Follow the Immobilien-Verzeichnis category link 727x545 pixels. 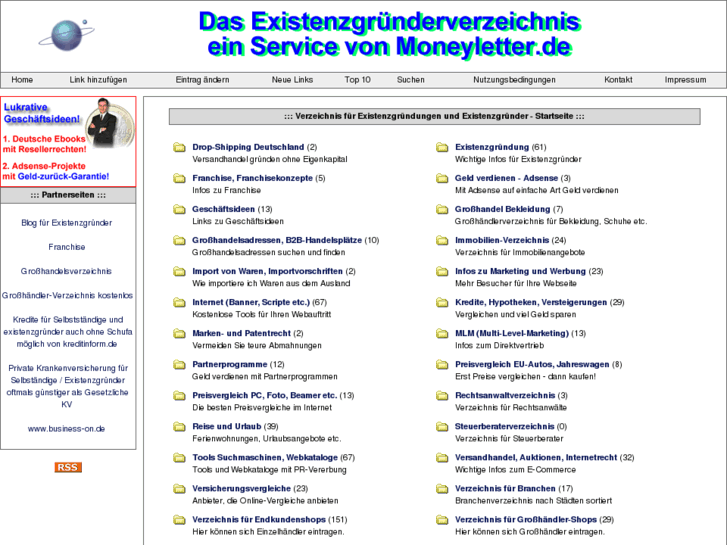pyautogui.click(x=502, y=240)
